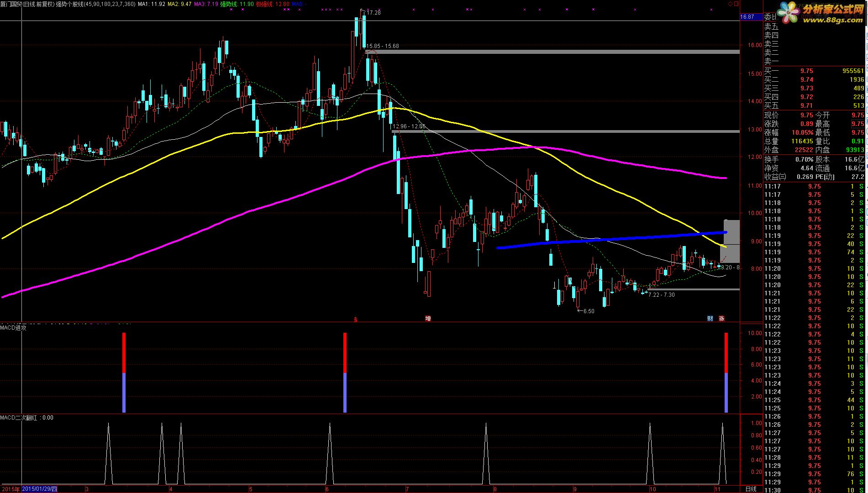
Task: Click the thick blue trend line on chart
Action: 612,239
